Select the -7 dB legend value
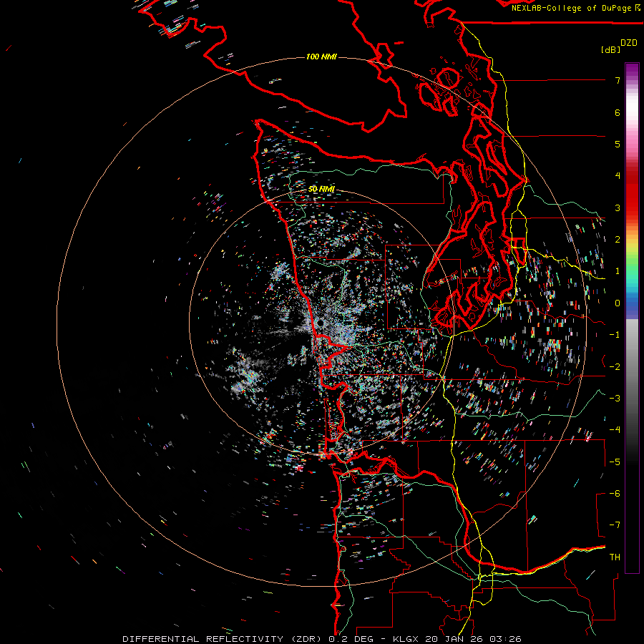 click(x=615, y=525)
